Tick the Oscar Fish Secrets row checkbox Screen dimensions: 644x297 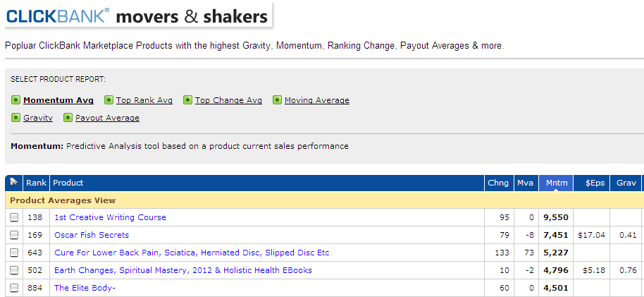point(14,236)
